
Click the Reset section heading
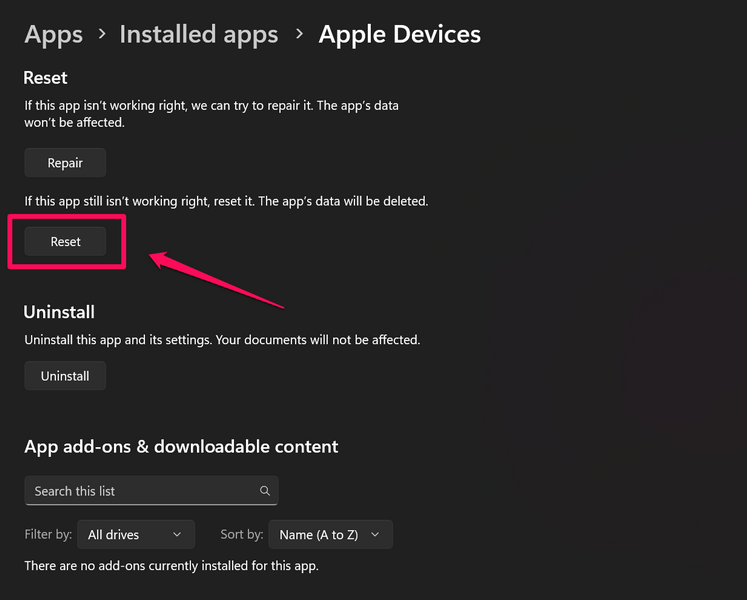46,77
